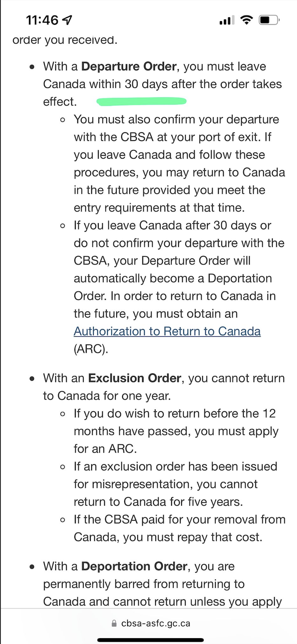
Task: Tap the Wi-Fi status icon
Action: click(x=247, y=20)
